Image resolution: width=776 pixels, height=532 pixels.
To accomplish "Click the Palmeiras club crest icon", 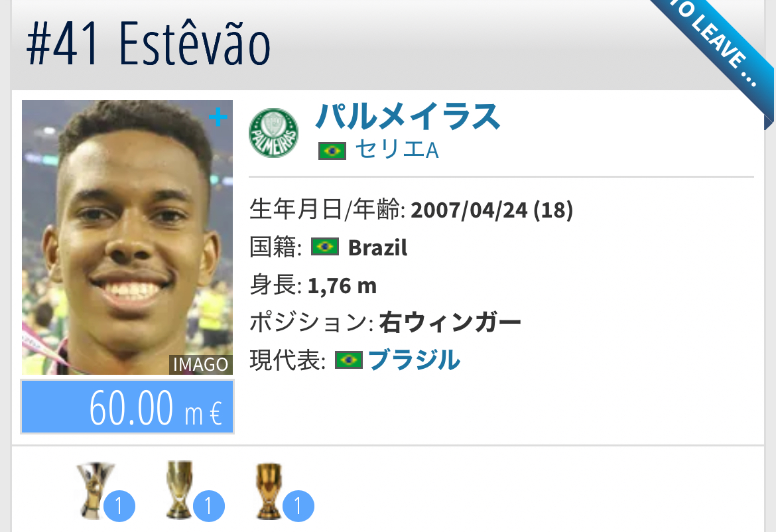I will (x=274, y=133).
